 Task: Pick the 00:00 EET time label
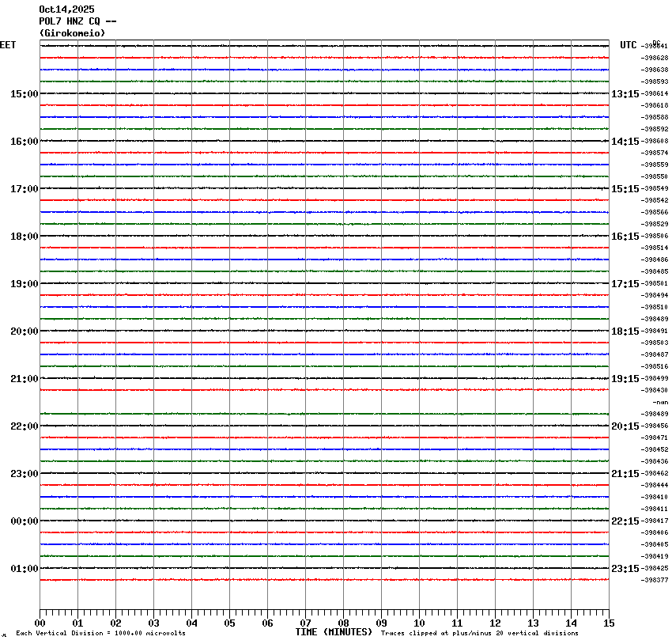pos(24,521)
